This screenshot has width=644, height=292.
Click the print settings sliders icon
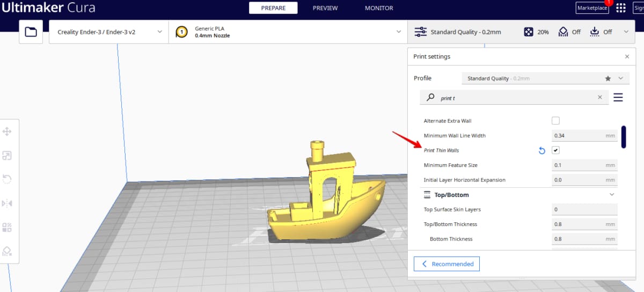coord(421,32)
